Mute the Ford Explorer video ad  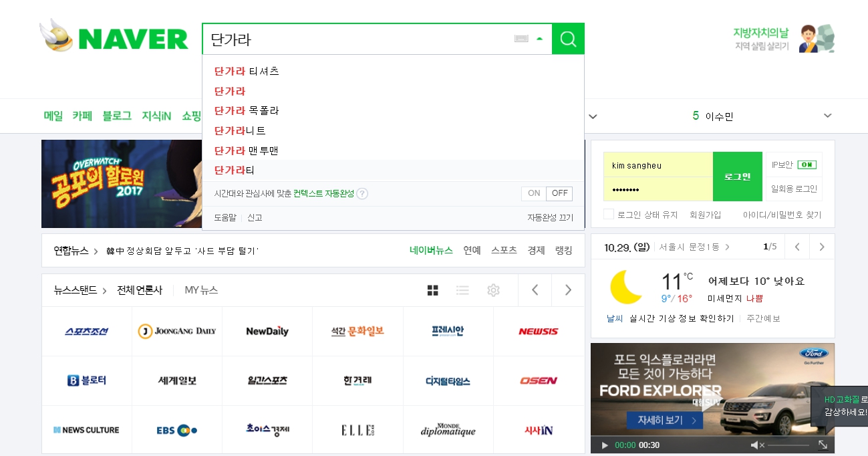point(757,445)
